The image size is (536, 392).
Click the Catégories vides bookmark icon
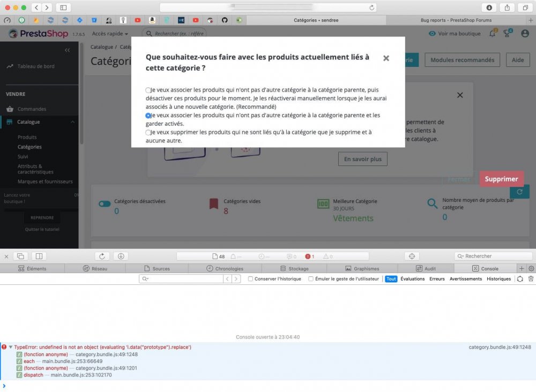pos(214,203)
